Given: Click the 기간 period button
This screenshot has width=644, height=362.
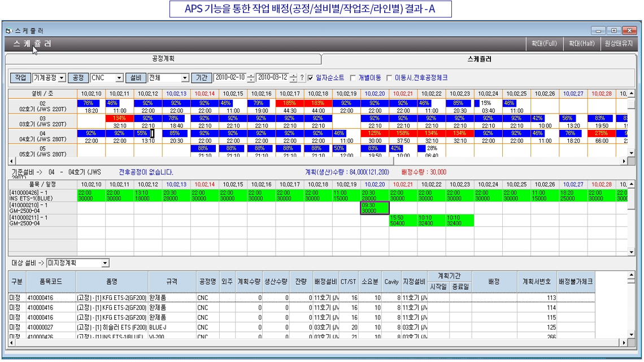Looking at the screenshot, I should click(x=202, y=78).
